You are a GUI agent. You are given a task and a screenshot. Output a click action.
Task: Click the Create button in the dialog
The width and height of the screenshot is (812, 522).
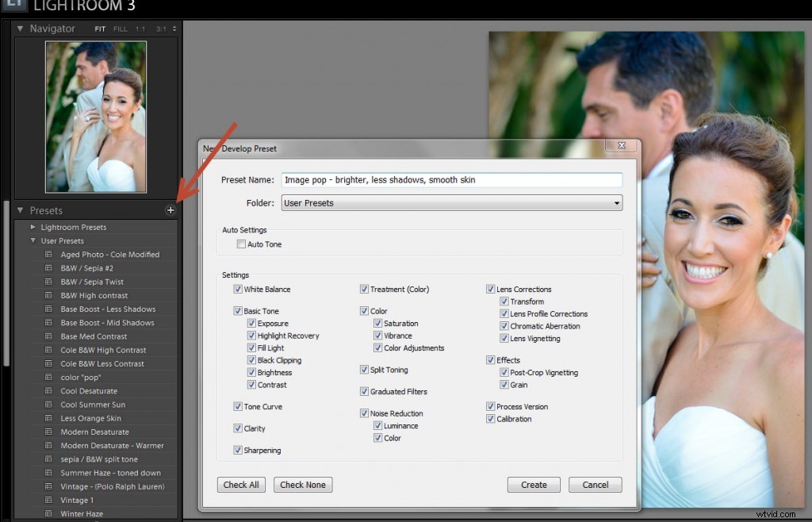tap(534, 485)
